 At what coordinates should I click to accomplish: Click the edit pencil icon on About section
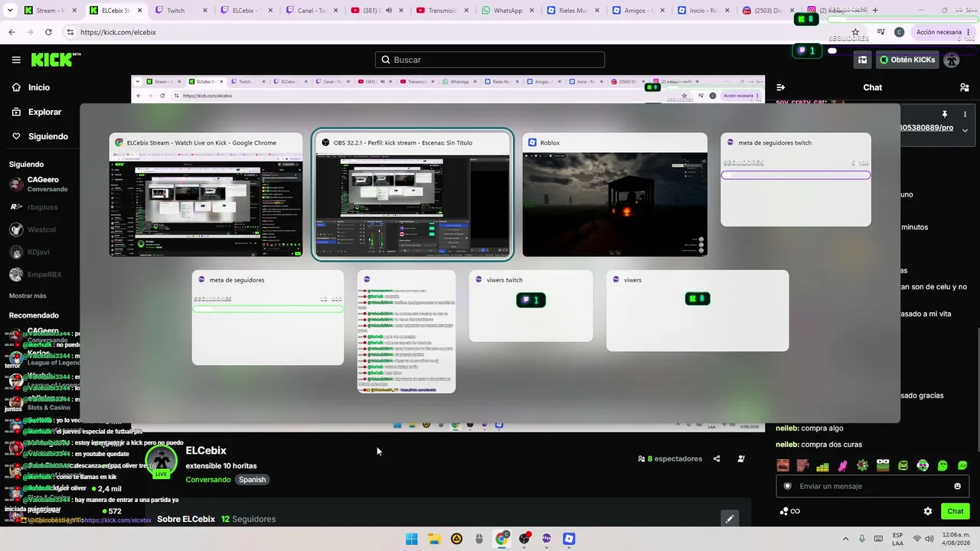pos(730,519)
